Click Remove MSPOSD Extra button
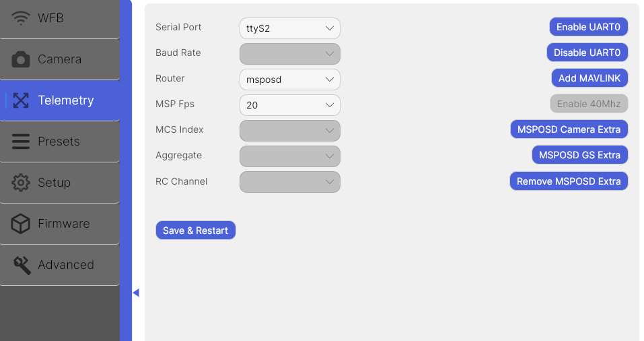Viewport: 644px width, 341px height. (569, 181)
